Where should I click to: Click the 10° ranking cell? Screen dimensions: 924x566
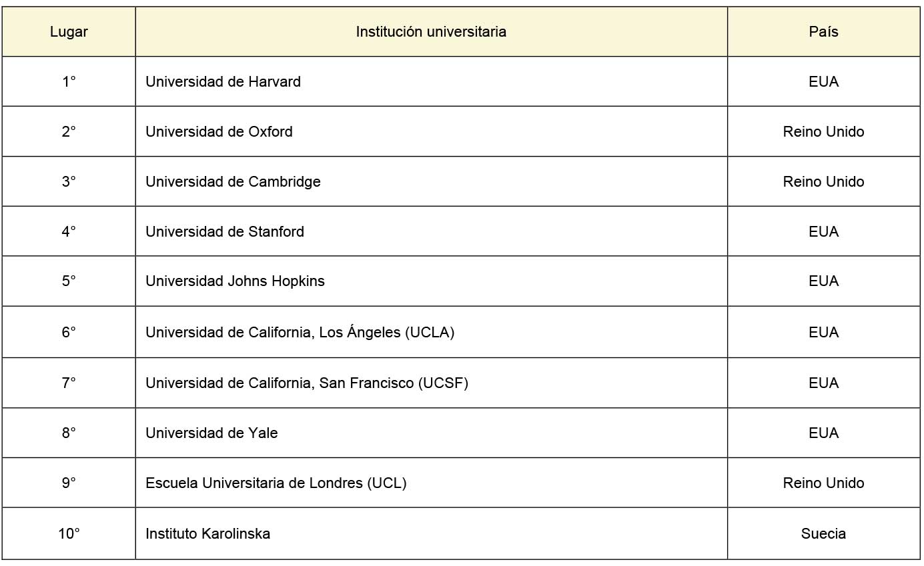(69, 534)
